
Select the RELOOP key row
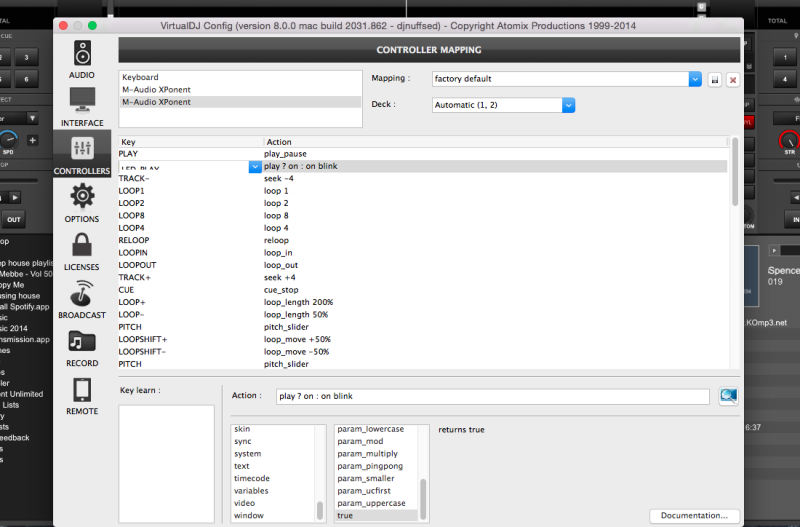422,240
